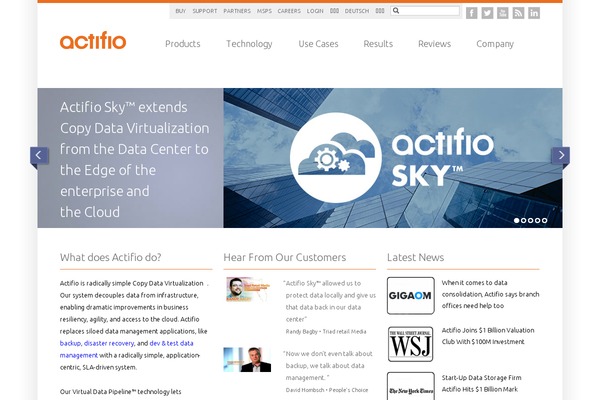The width and height of the screenshot is (600, 400).
Task: Click the search input field
Action: pos(425,11)
